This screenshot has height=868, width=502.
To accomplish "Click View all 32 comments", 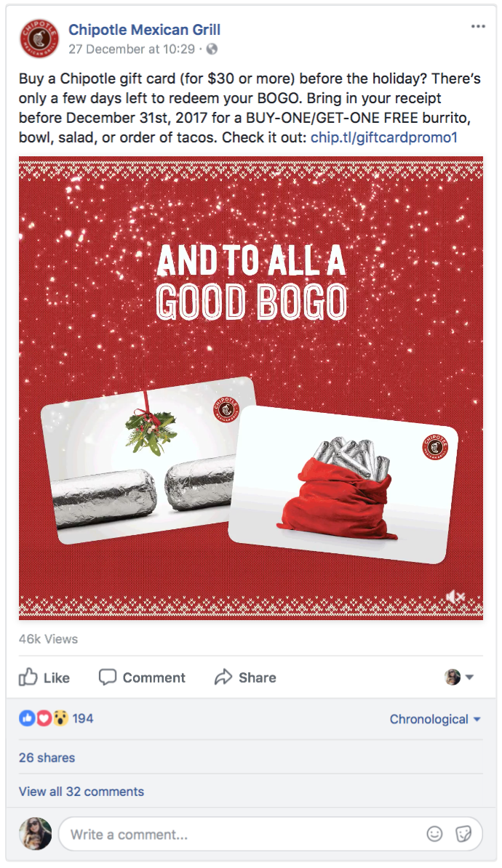I will pos(81,792).
